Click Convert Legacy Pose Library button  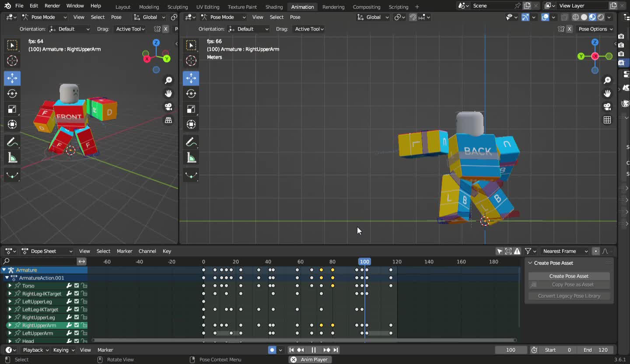tap(569, 296)
